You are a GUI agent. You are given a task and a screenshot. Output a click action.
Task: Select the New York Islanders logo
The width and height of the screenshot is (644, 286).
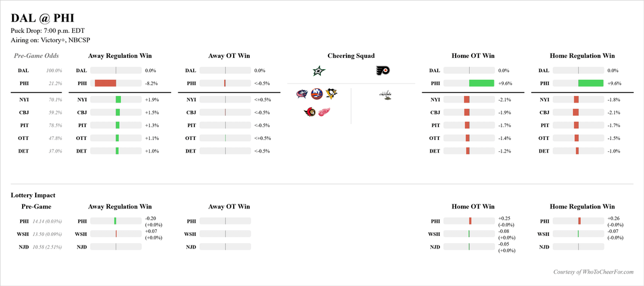point(317,94)
